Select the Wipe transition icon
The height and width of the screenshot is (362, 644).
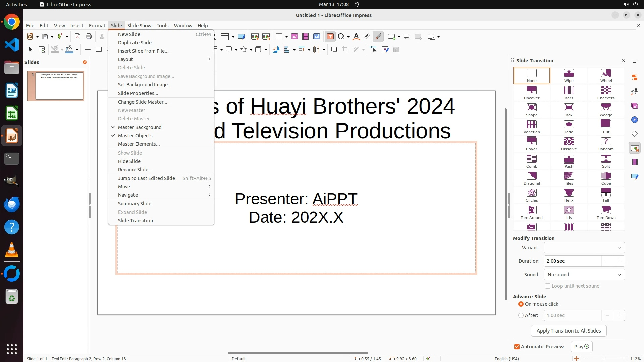pos(569,73)
